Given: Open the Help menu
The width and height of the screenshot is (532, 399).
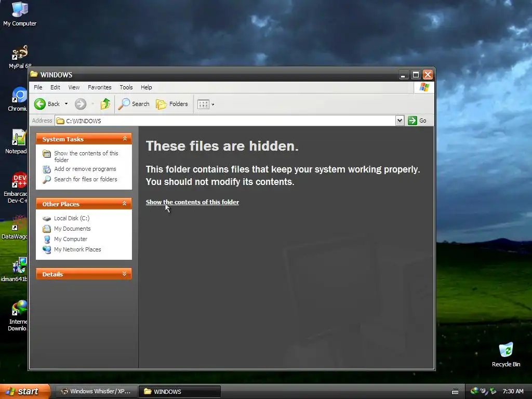Looking at the screenshot, I should (x=146, y=87).
